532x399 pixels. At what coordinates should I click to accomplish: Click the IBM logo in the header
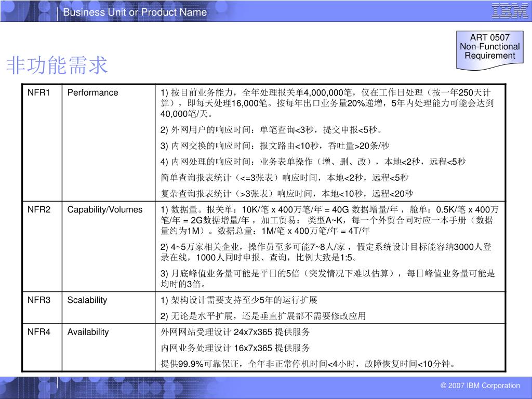pyautogui.click(x=510, y=11)
